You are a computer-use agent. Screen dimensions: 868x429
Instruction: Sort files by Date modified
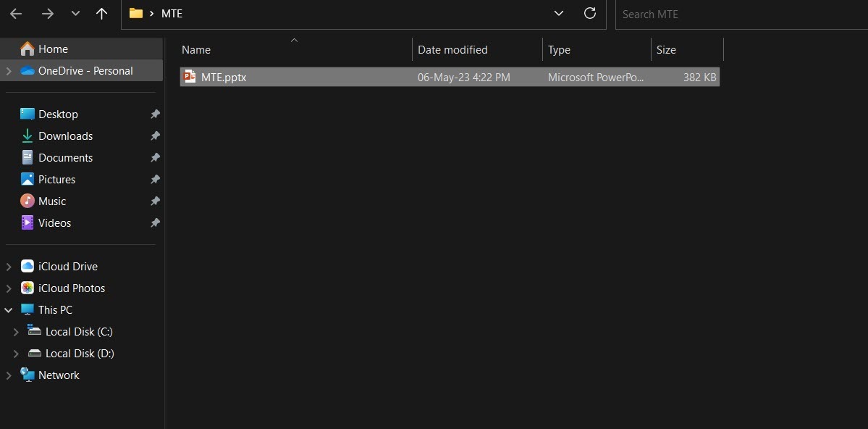[452, 49]
